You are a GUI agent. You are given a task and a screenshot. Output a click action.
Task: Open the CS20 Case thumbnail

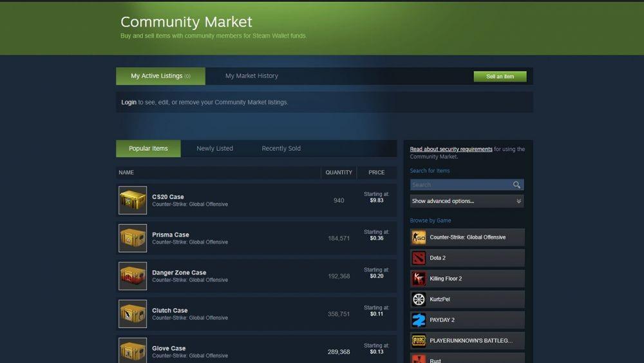[x=133, y=201]
